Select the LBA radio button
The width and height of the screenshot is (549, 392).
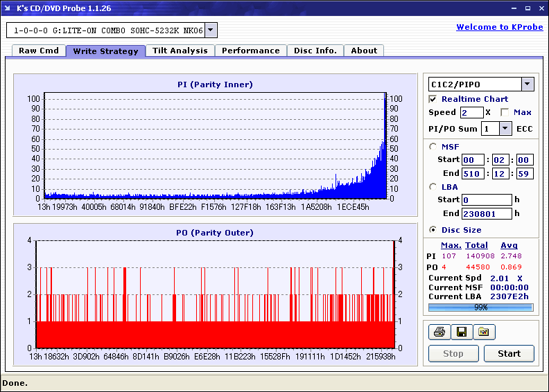coord(433,186)
